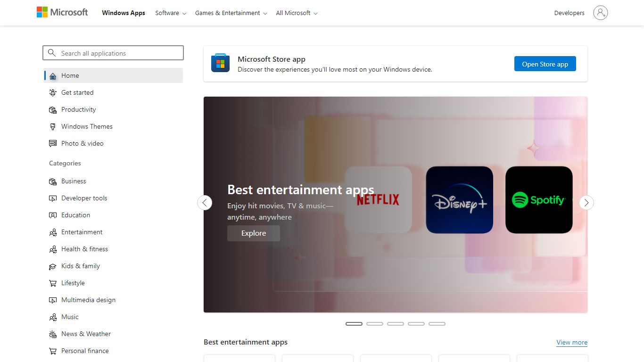Open Entertainment category label
Screen dimensions: 644x362
(x=82, y=232)
